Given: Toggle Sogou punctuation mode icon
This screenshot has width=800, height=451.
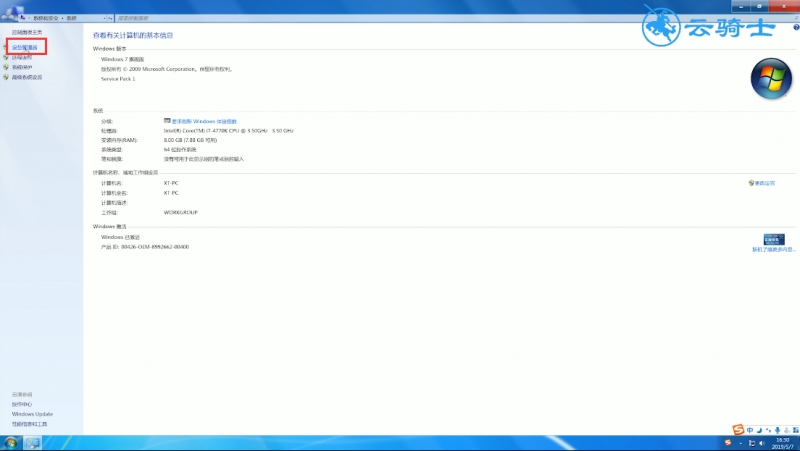Looking at the screenshot, I should click(768, 430).
